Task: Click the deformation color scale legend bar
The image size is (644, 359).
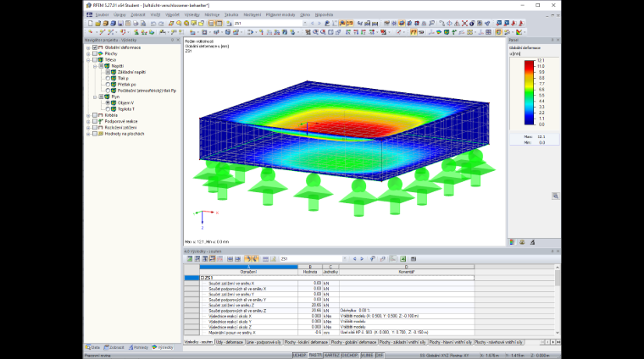Action: point(529,92)
